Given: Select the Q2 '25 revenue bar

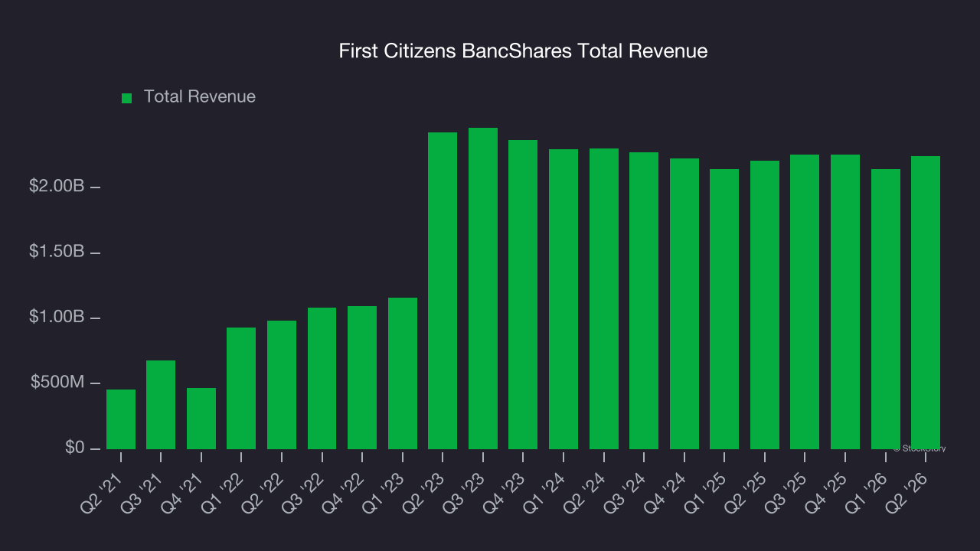Looking at the screenshot, I should click(x=765, y=305).
